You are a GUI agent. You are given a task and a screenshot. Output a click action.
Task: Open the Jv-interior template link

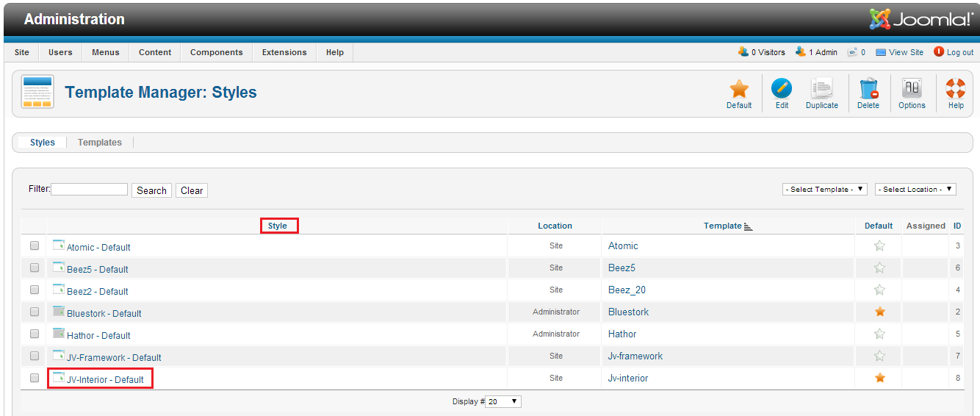(x=628, y=379)
